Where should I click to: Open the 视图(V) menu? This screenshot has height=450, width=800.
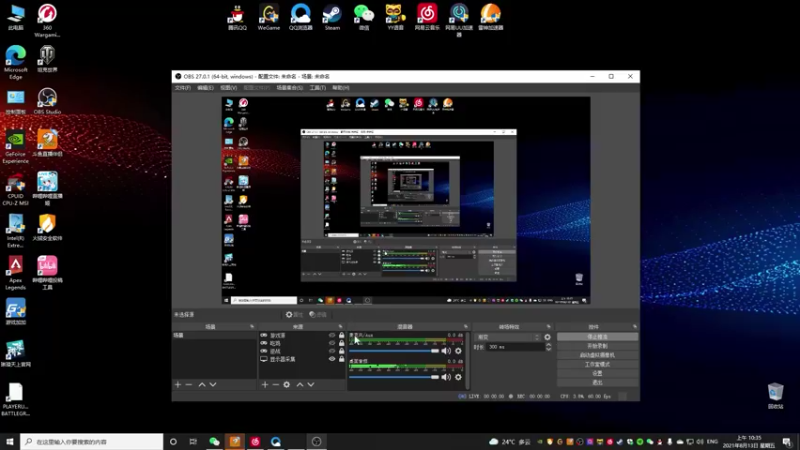(x=229, y=88)
